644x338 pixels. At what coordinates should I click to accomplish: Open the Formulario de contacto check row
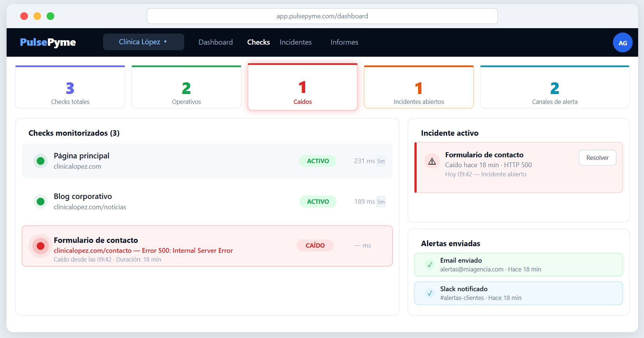pyautogui.click(x=207, y=246)
